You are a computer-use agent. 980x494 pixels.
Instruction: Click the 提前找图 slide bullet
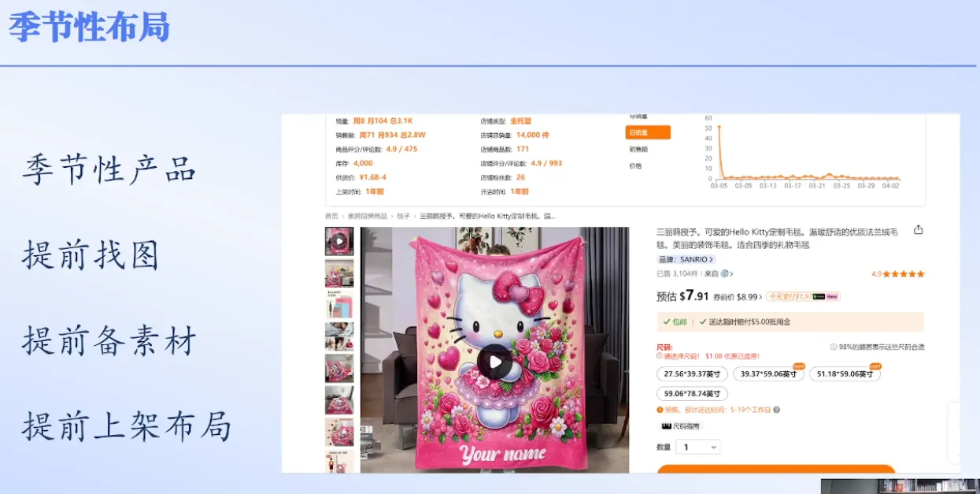(91, 255)
